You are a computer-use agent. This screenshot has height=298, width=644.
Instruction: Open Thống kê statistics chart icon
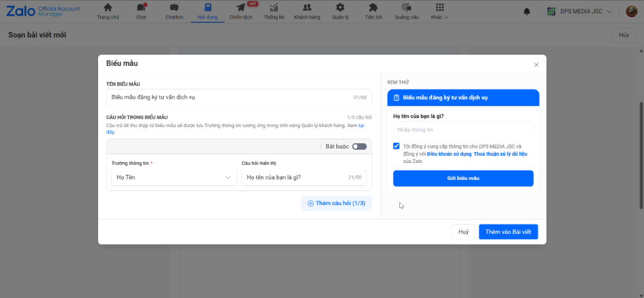[274, 8]
